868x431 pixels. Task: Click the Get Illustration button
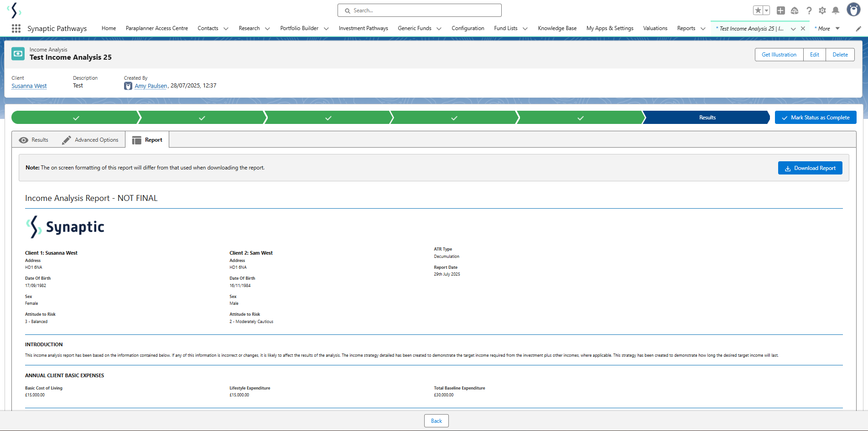click(x=779, y=55)
